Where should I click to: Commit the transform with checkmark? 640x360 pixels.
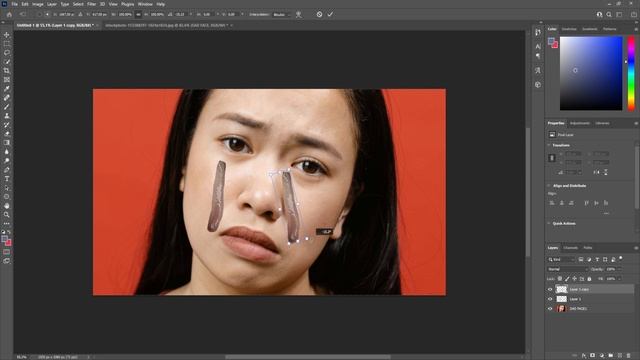[330, 14]
